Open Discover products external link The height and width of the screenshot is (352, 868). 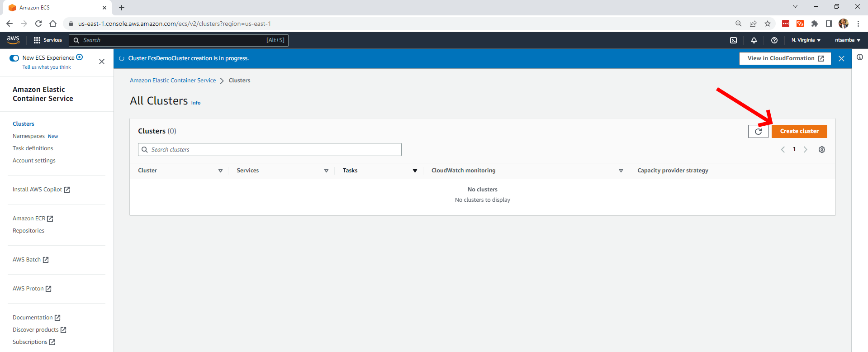(39, 330)
